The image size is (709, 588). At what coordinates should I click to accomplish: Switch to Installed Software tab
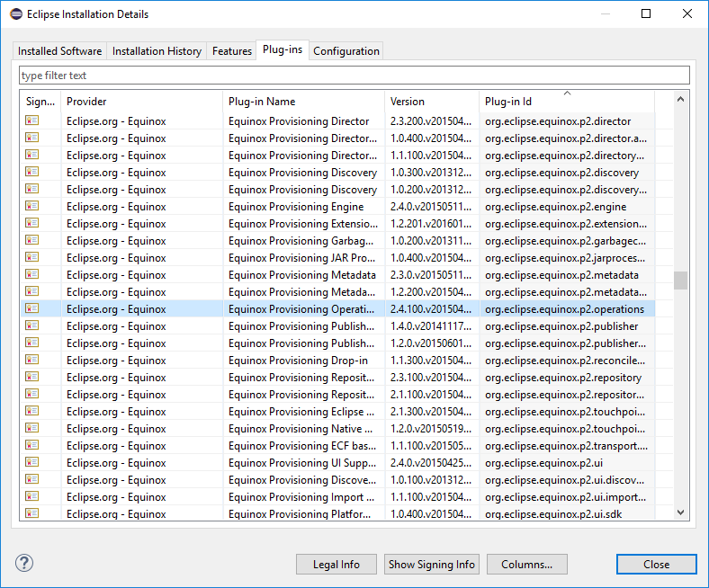pyautogui.click(x=59, y=51)
